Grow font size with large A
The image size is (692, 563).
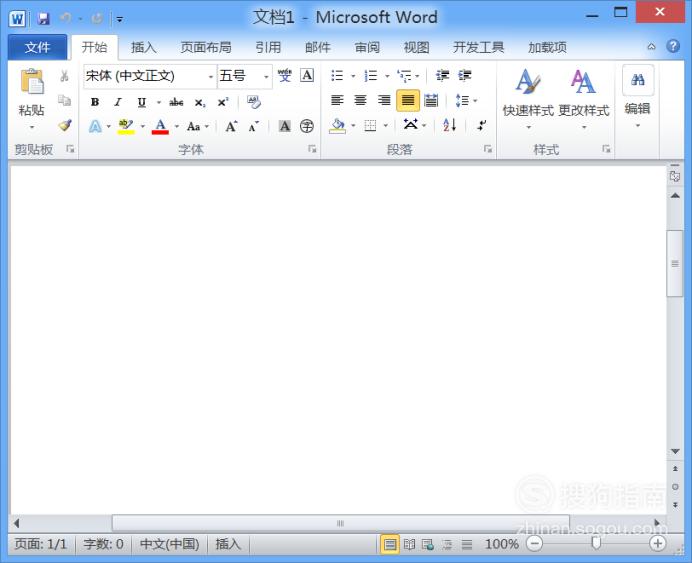click(231, 127)
